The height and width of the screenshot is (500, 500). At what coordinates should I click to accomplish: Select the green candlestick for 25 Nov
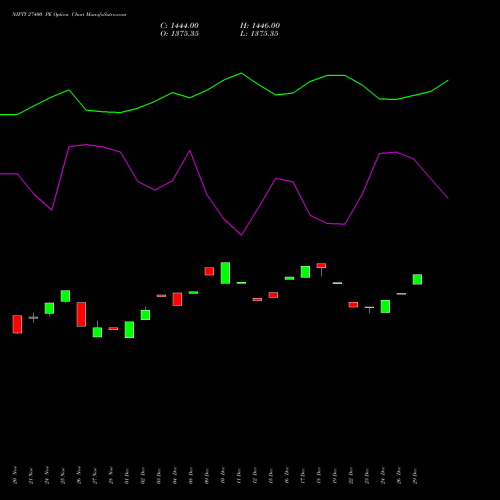pos(65,296)
